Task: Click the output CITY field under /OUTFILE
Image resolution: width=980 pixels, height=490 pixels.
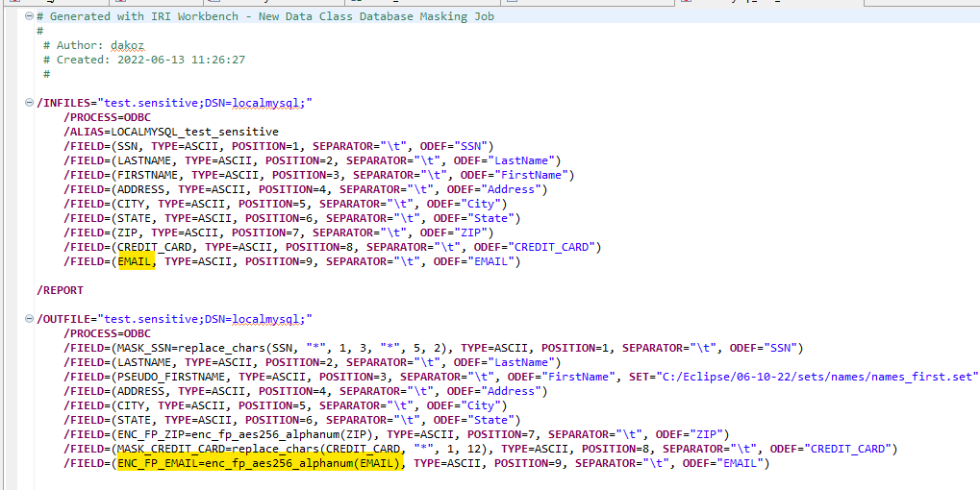Action: pyautogui.click(x=285, y=405)
